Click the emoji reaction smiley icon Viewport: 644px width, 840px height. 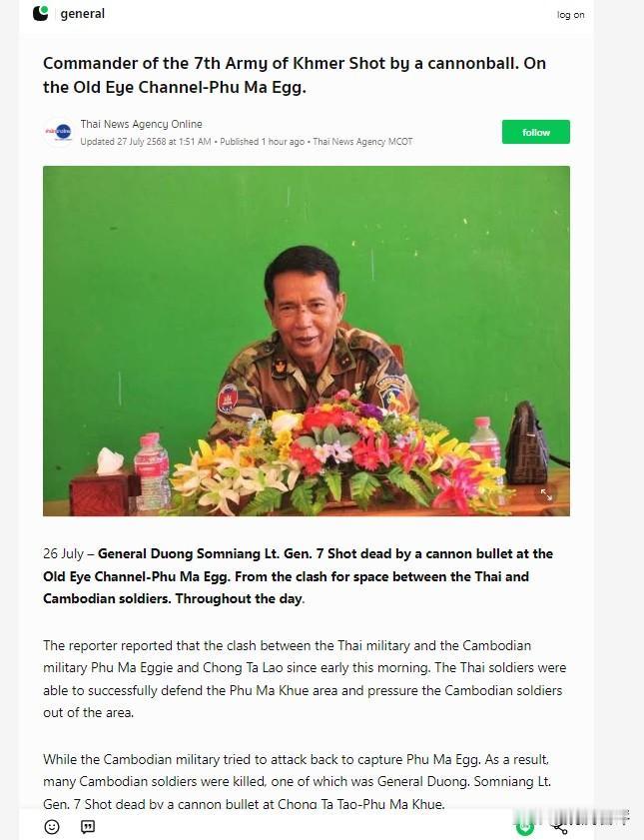(x=52, y=827)
